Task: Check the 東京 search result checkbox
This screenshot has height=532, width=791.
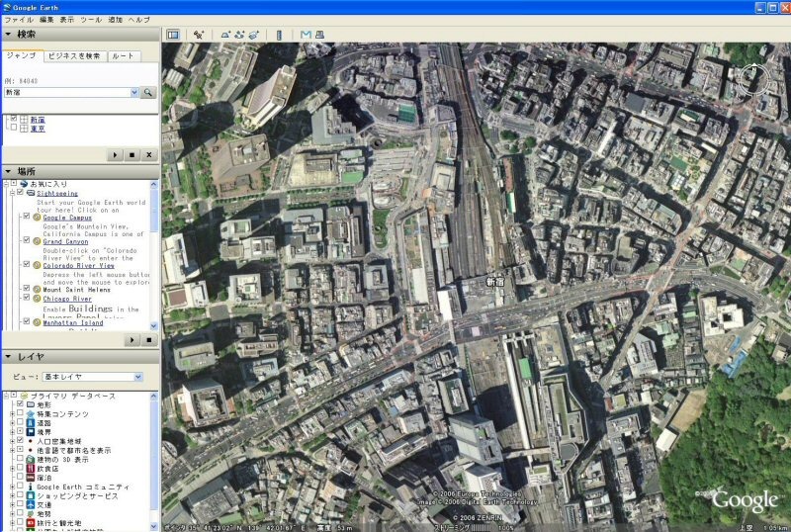Action: pyautogui.click(x=14, y=129)
